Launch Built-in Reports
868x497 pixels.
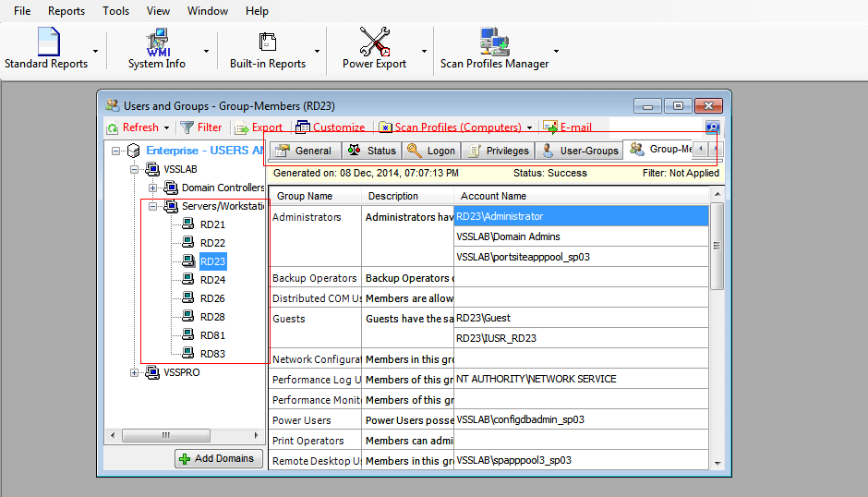click(268, 49)
